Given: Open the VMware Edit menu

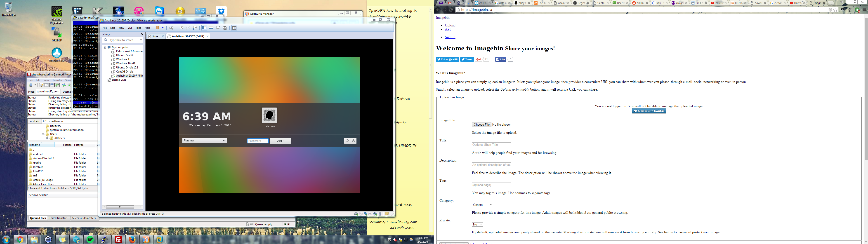Looking at the screenshot, I should coord(113,28).
